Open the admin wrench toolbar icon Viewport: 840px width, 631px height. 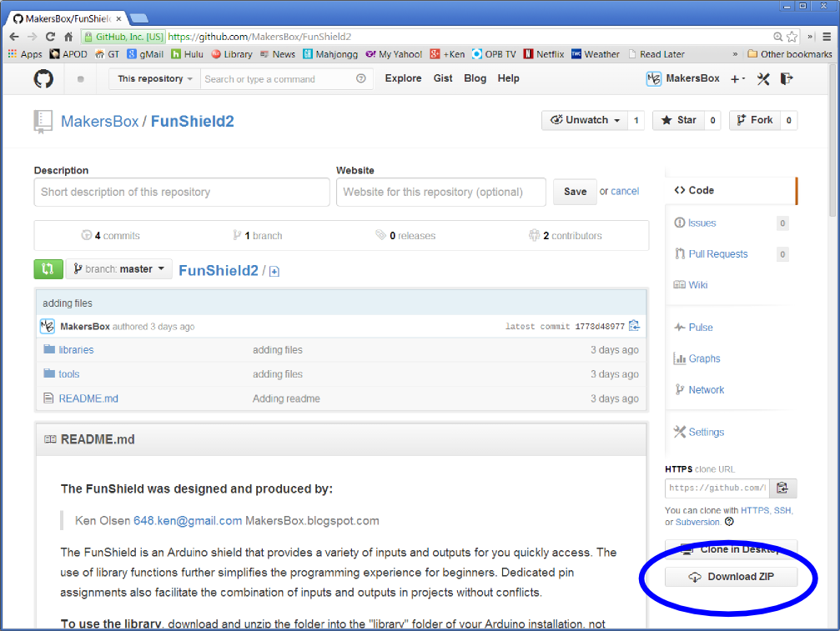point(762,78)
